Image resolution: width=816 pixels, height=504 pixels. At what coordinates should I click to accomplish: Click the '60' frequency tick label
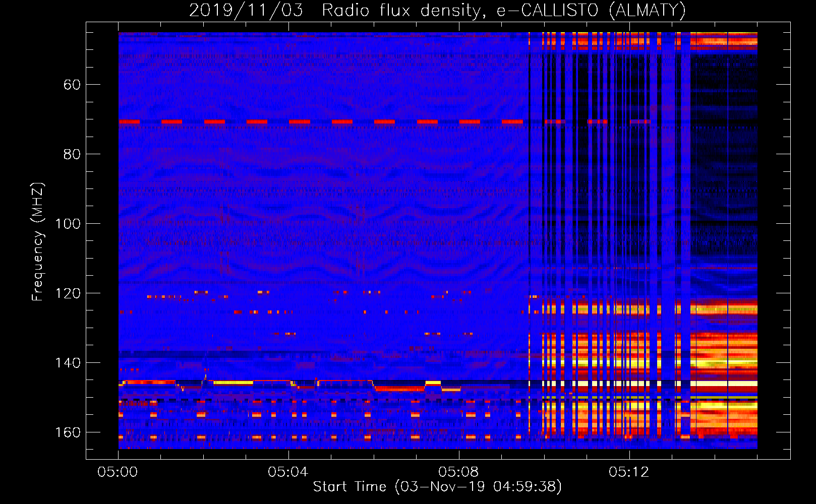click(x=72, y=85)
